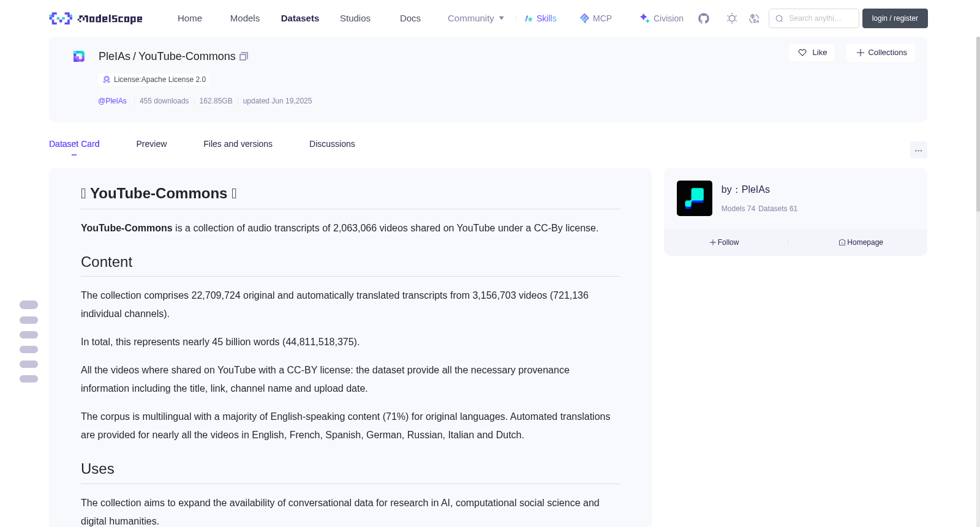Image resolution: width=980 pixels, height=527 pixels.
Task: Click the updated Jun 19,2025 text
Action: click(x=277, y=101)
